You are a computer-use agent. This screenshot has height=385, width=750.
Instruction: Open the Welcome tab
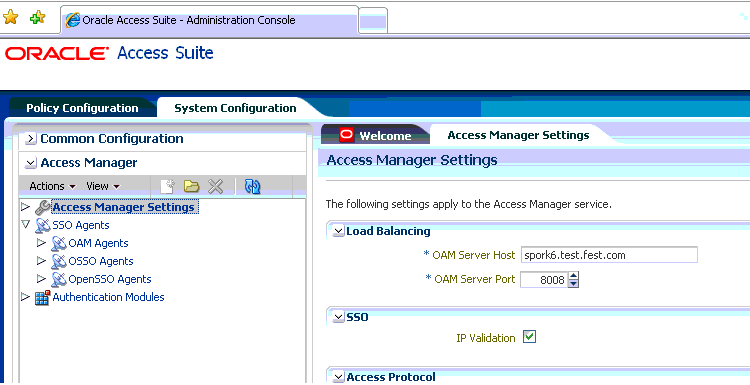click(x=375, y=135)
